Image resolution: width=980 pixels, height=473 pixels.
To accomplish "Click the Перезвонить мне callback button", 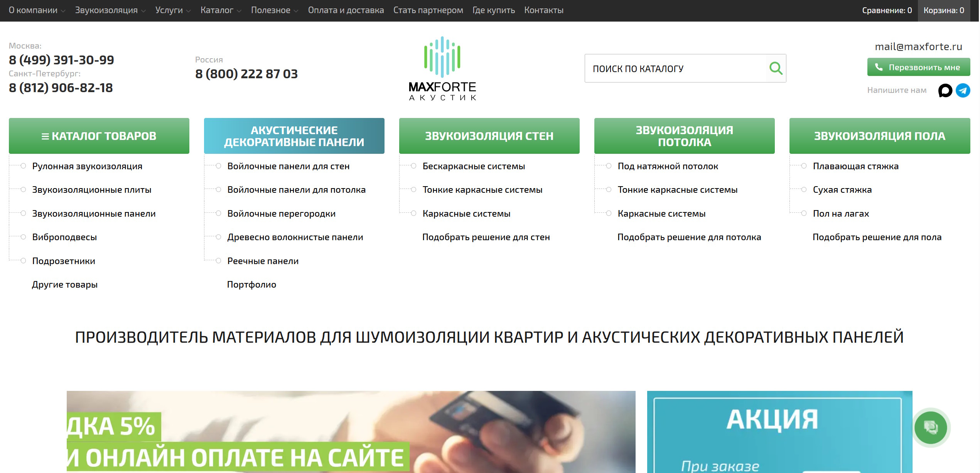I will click(x=919, y=67).
